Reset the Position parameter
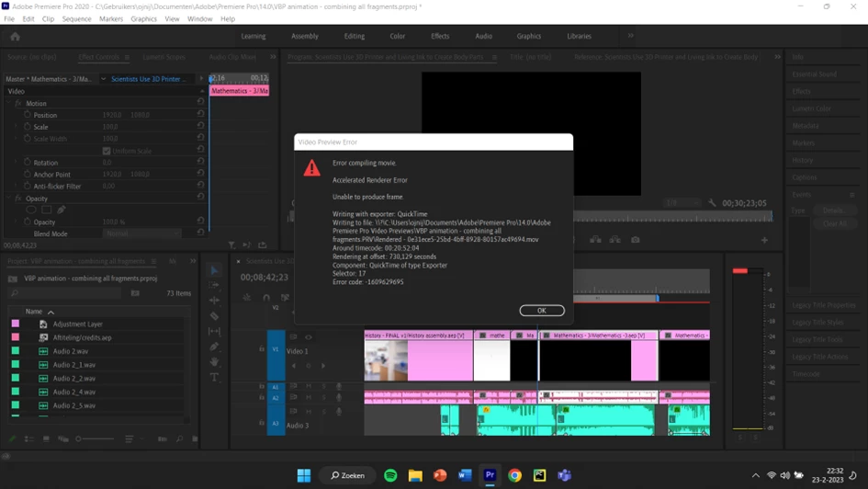The height and width of the screenshot is (489, 868). click(x=200, y=114)
